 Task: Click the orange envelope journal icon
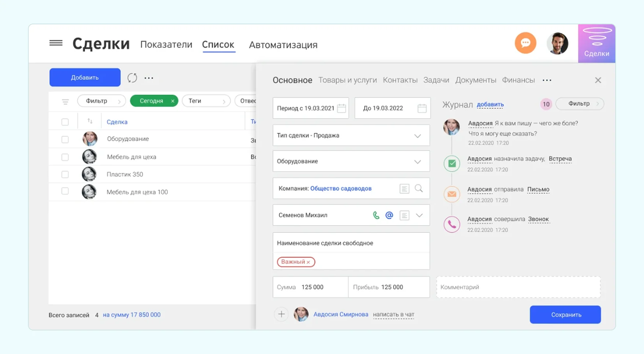452,194
